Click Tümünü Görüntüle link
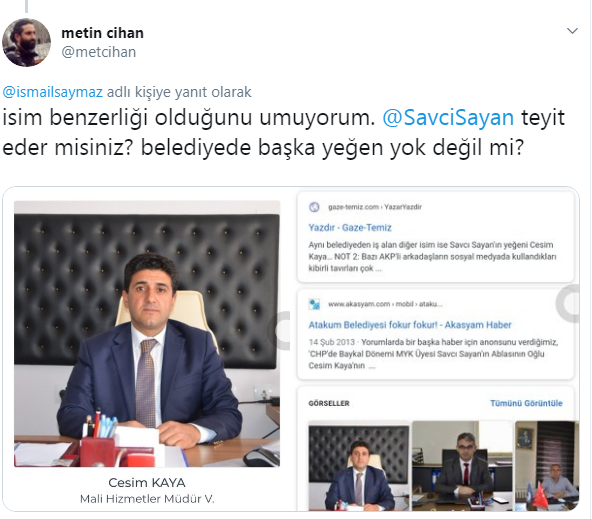The image size is (592, 519). tap(526, 403)
